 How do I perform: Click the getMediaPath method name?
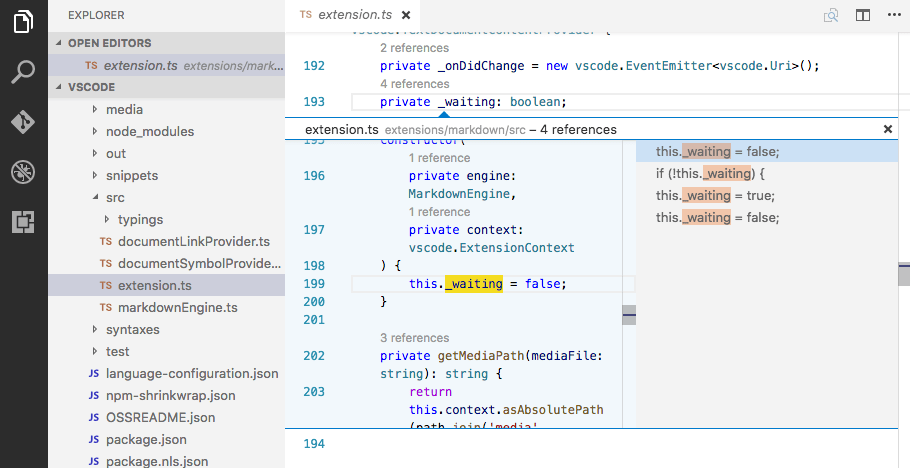click(x=481, y=356)
